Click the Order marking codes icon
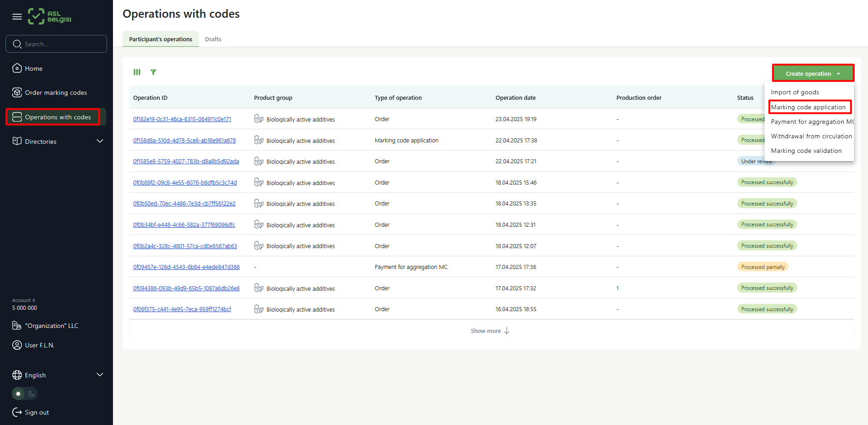 [17, 93]
